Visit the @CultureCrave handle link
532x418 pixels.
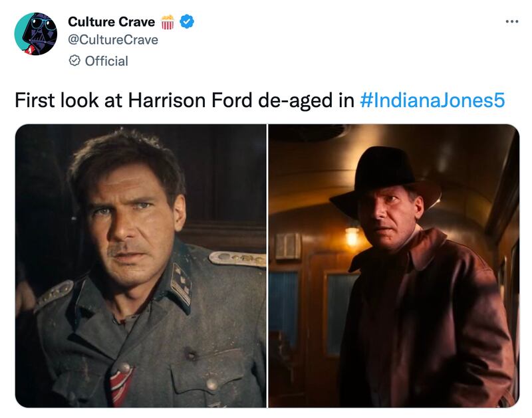pyautogui.click(x=113, y=40)
